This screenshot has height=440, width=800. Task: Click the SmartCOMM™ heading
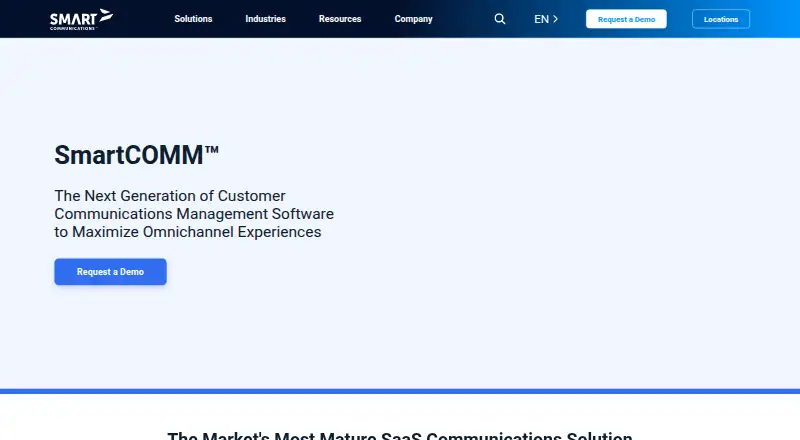coord(137,155)
